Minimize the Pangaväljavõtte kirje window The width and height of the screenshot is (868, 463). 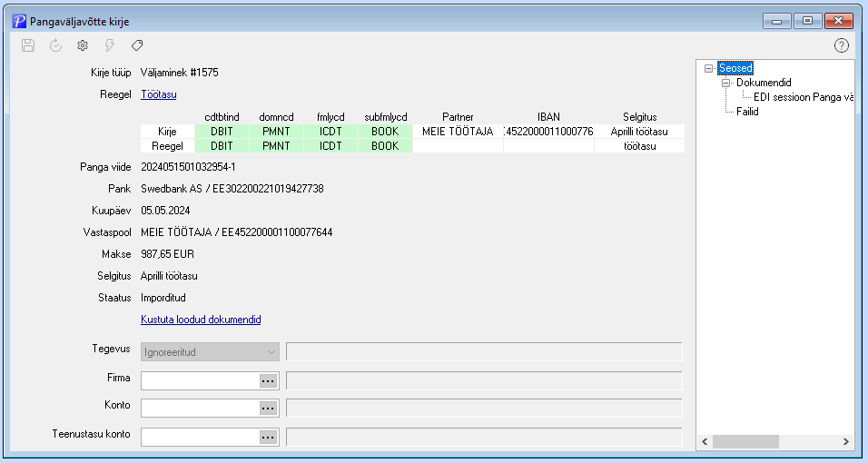click(x=776, y=21)
